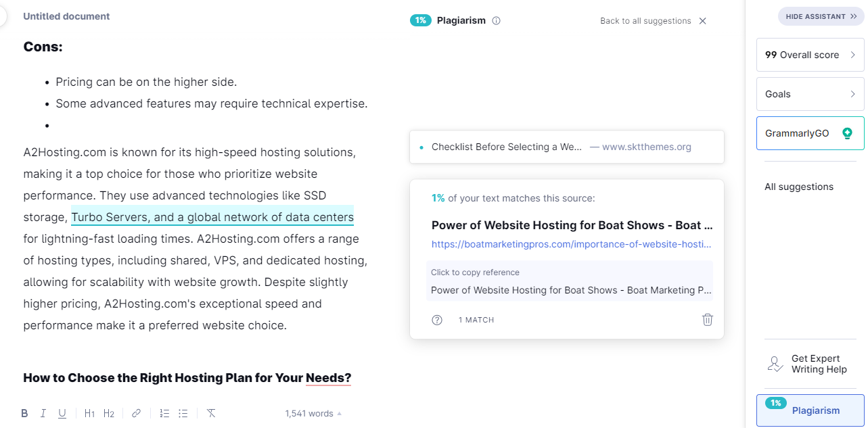Expand the 99 Overall score panel
Screen dimensions: 868x428
(x=810, y=55)
